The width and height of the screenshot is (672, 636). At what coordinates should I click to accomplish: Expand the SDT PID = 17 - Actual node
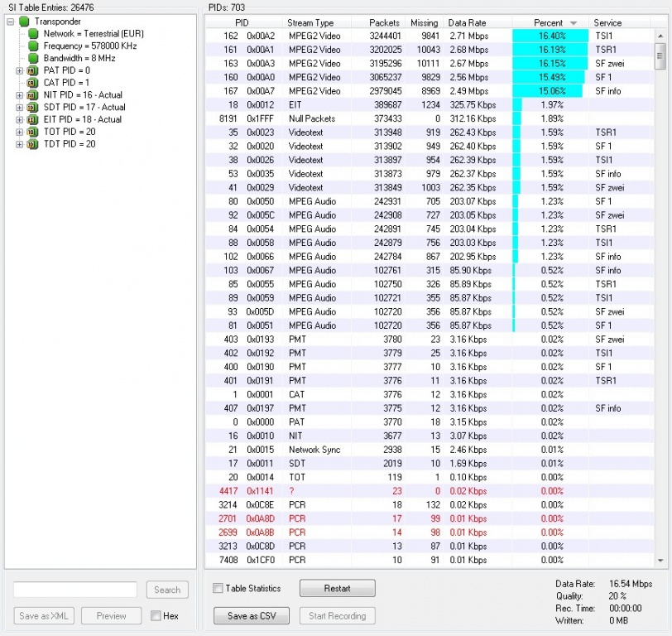pos(19,107)
